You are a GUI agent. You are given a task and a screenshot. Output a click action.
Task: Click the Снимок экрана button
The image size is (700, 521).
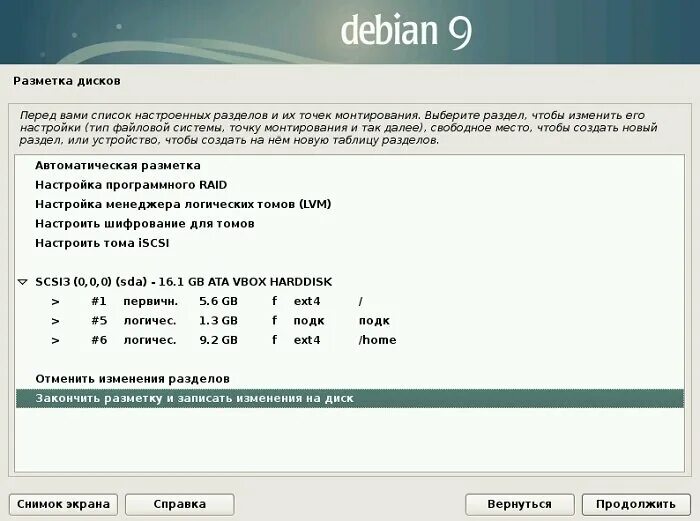click(x=63, y=504)
